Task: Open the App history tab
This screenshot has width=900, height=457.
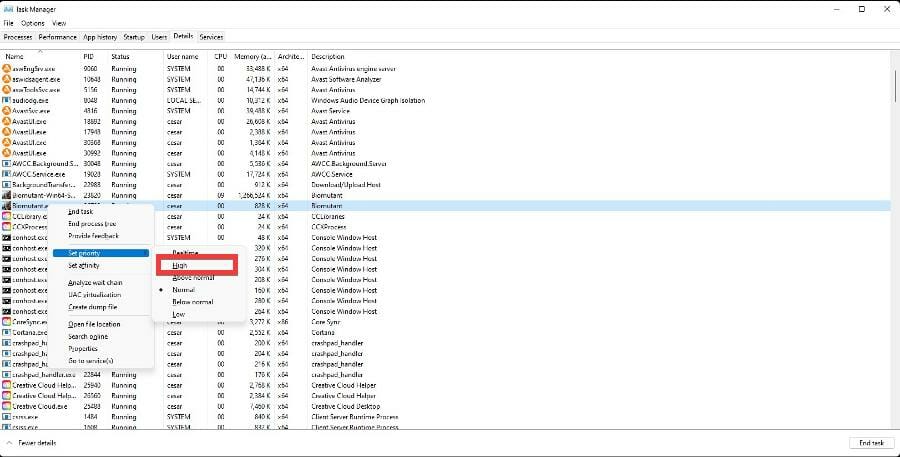Action: pos(100,37)
